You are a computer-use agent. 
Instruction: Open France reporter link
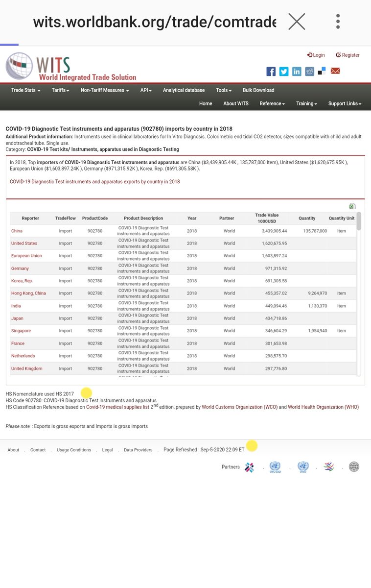click(18, 343)
